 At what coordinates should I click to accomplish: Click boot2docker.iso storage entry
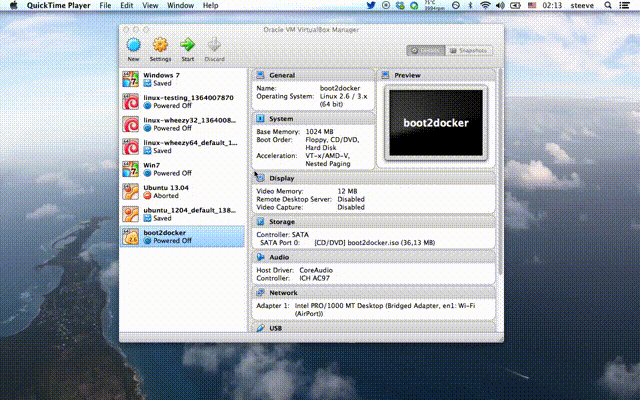(x=374, y=242)
